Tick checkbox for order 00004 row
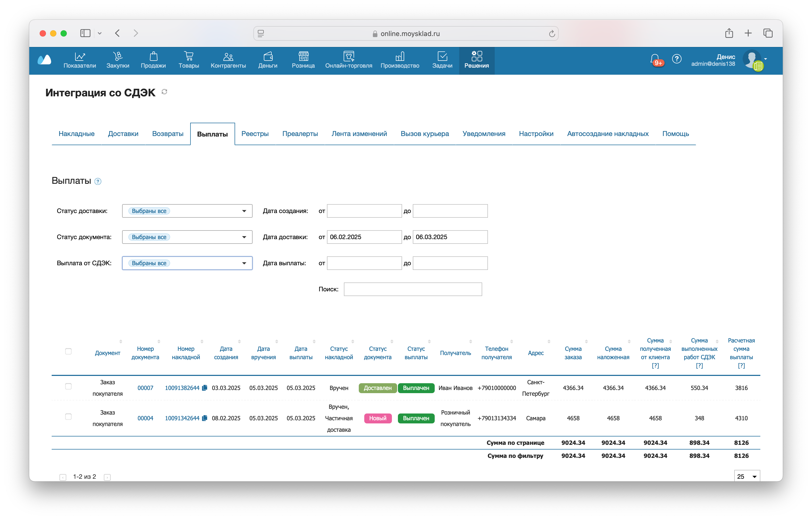 coord(68,417)
